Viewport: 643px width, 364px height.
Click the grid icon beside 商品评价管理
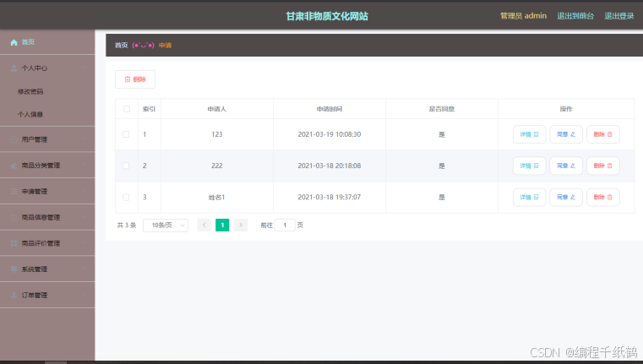(14, 243)
